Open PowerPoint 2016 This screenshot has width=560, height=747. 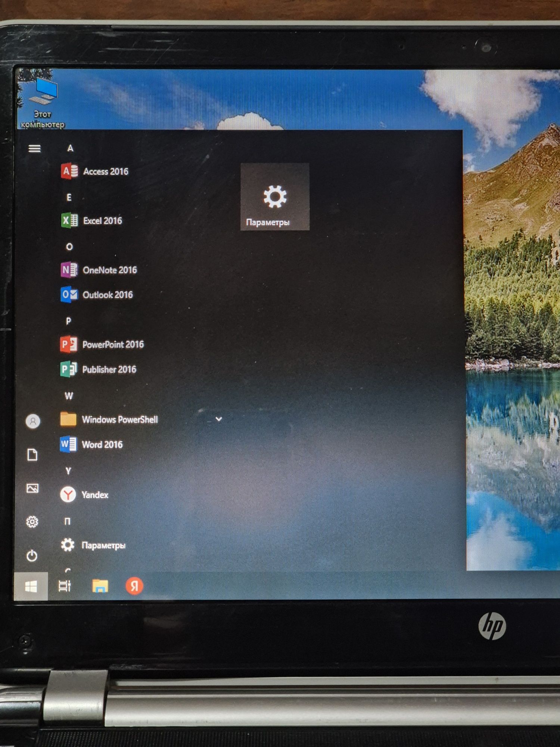coord(102,344)
